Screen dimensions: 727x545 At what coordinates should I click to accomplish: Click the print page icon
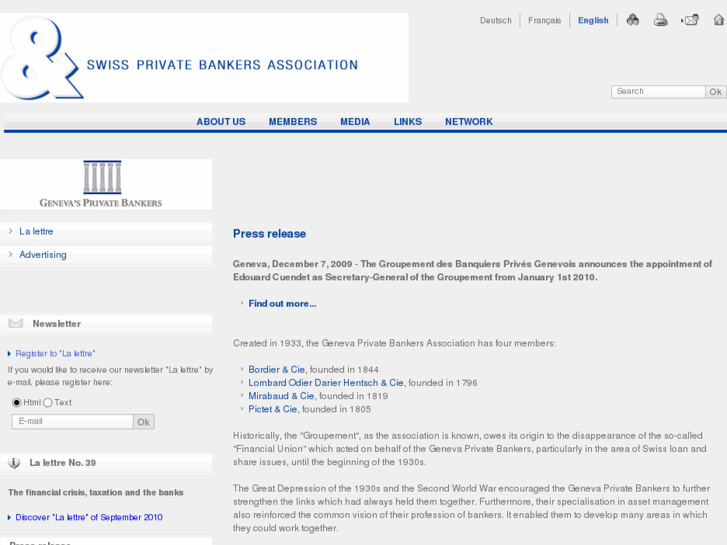coord(660,20)
